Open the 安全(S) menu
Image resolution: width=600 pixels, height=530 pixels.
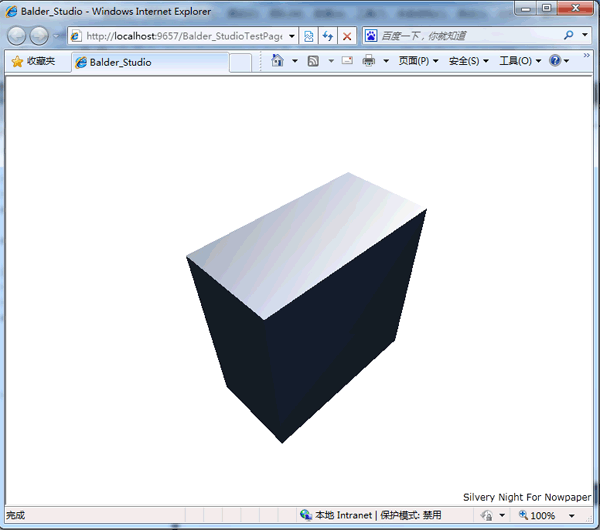point(469,61)
